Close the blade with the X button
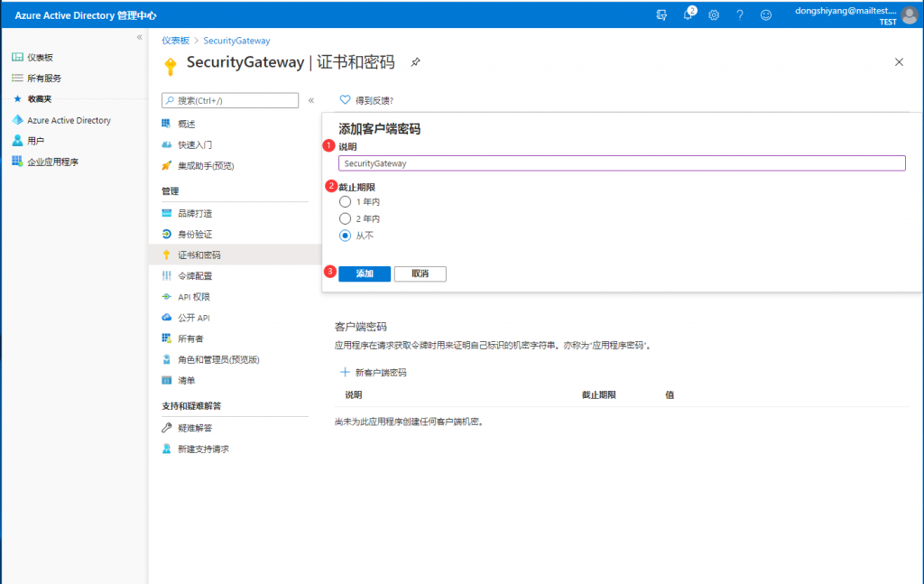 (899, 62)
